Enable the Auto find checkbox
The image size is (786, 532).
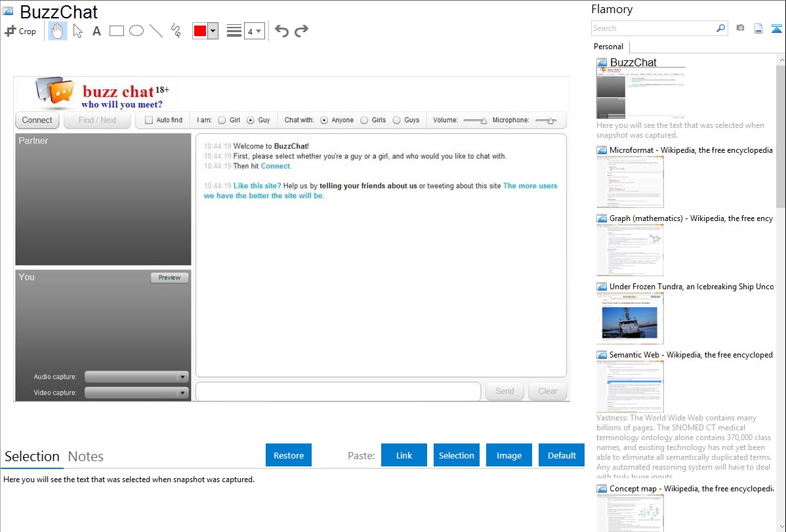149,120
